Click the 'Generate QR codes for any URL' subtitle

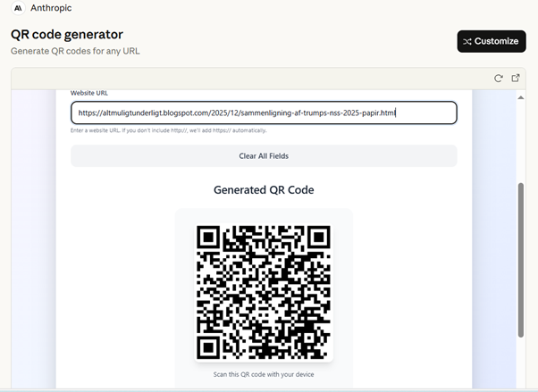click(75, 51)
